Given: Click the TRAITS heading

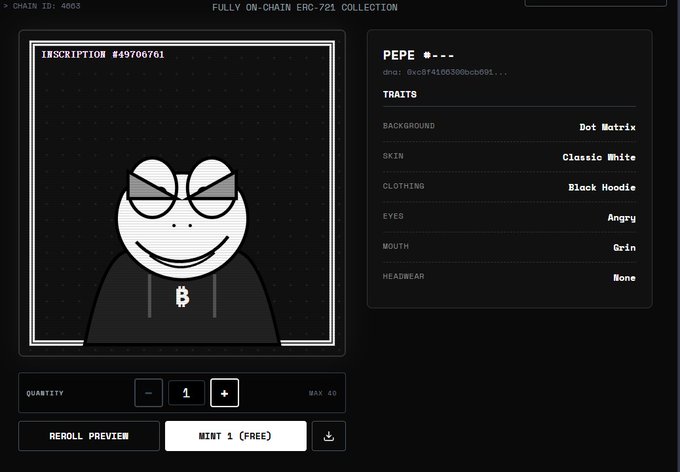Looking at the screenshot, I should click(400, 94).
